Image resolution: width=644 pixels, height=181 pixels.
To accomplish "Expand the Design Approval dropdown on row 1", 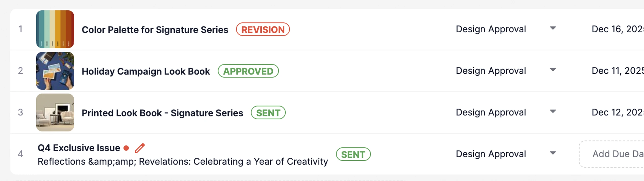I will point(553,29).
